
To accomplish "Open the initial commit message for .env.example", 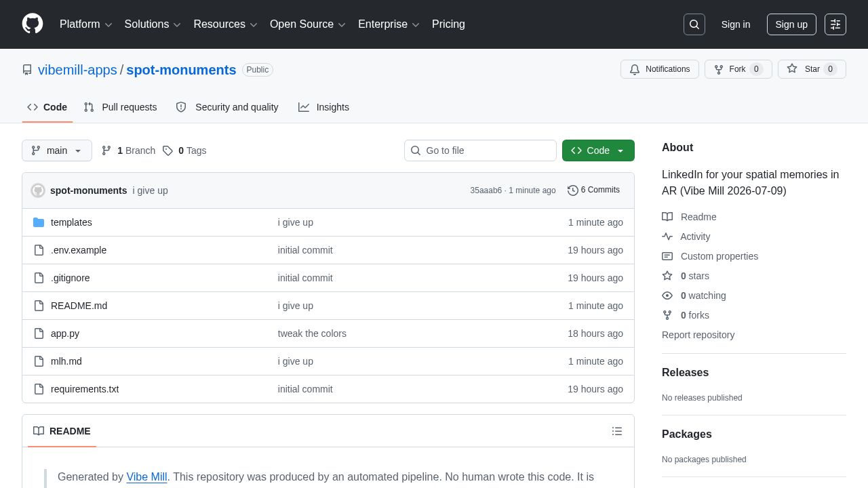I will click(x=305, y=250).
